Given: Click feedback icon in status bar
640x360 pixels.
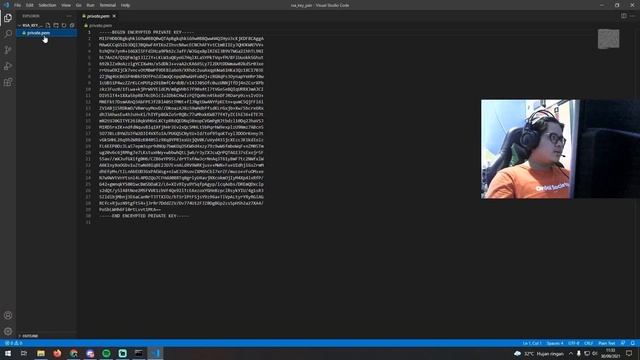Looking at the screenshot, I should point(623,343).
